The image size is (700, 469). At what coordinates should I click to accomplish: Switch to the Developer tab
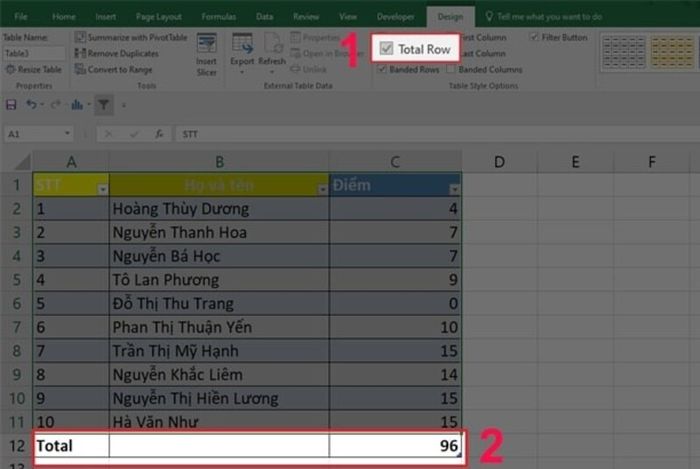[x=396, y=17]
